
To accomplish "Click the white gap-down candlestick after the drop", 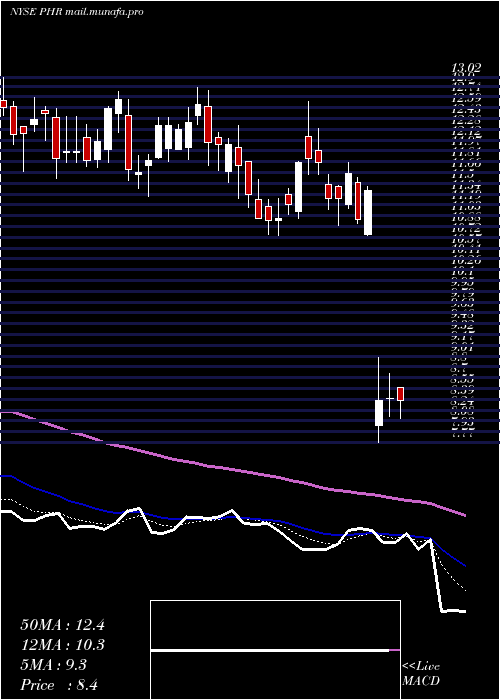I will point(379,413).
